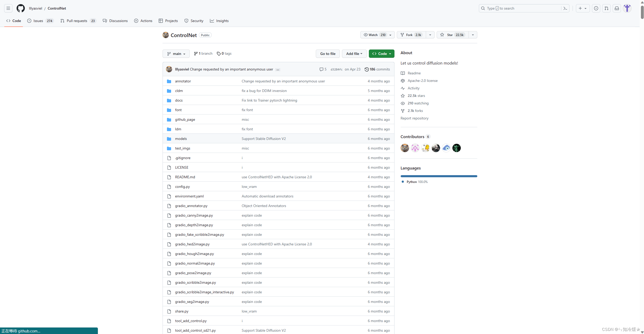This screenshot has width=644, height=334.
Task: Switch to the Code tab
Action: 14,21
